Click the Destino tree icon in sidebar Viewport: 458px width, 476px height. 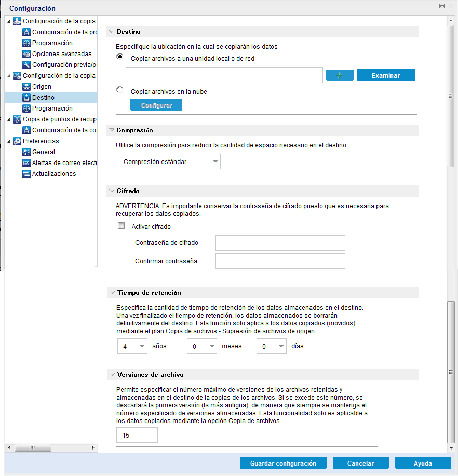26,98
